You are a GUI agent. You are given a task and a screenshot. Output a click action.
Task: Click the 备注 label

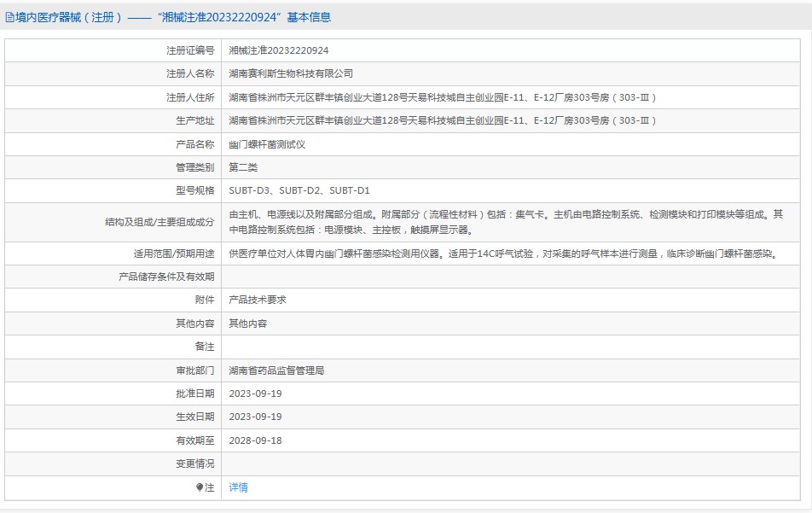click(205, 347)
